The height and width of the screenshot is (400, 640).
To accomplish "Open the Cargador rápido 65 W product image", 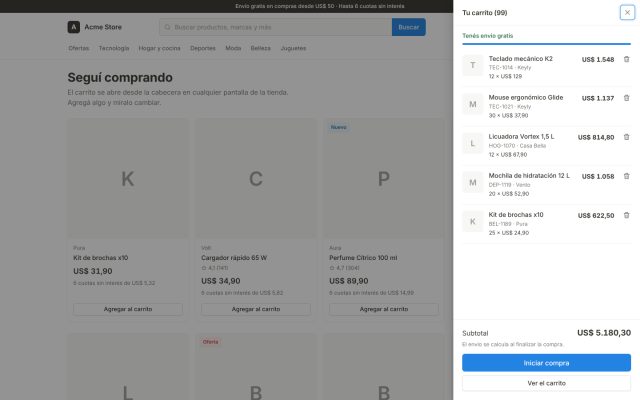I will 256,178.
